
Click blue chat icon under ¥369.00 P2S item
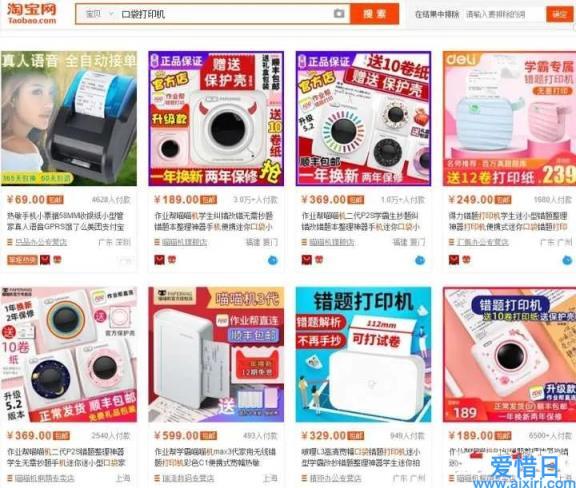coord(420,261)
